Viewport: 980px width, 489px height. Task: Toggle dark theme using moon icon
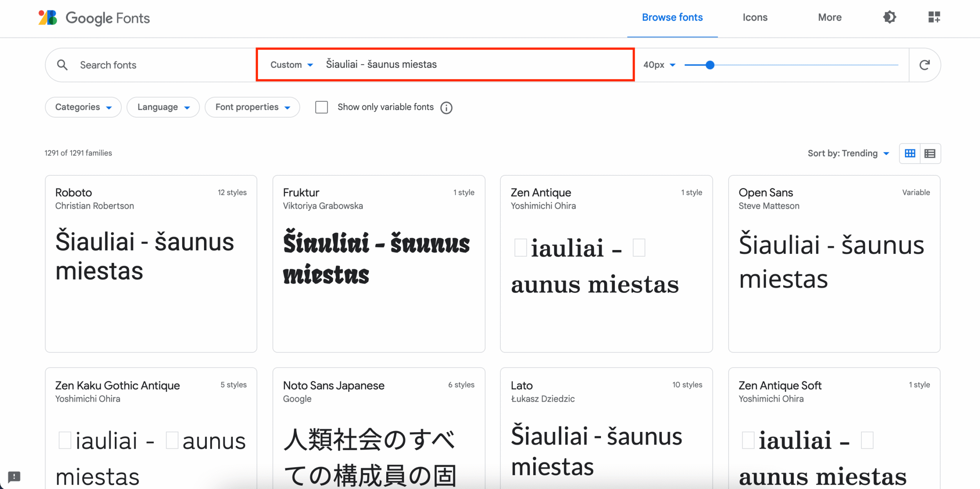click(890, 17)
